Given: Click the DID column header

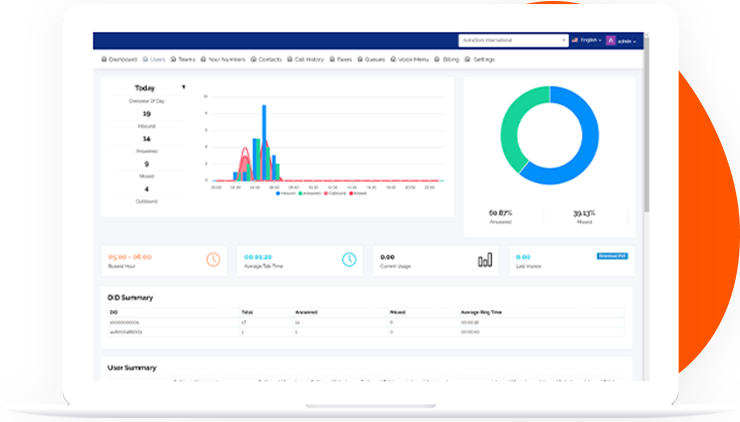Looking at the screenshot, I should (113, 312).
